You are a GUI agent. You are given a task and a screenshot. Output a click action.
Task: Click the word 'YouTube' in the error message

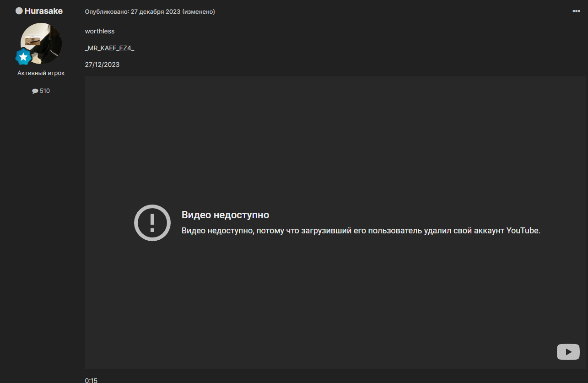tap(523, 231)
